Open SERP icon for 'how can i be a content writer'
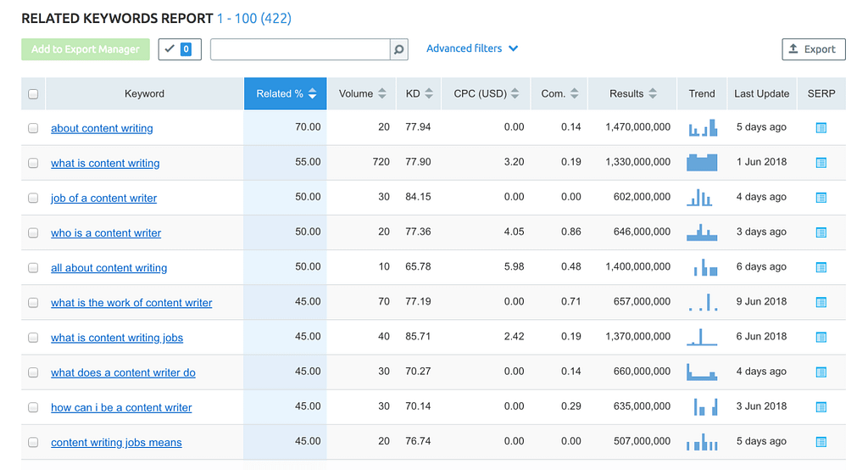The image size is (868, 470). (x=821, y=407)
